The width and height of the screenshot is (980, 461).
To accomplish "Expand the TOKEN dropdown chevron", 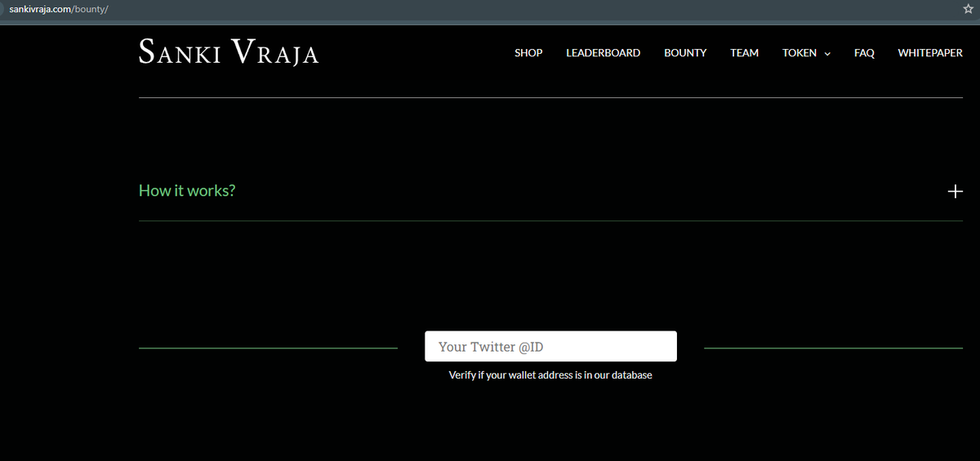I will click(827, 54).
